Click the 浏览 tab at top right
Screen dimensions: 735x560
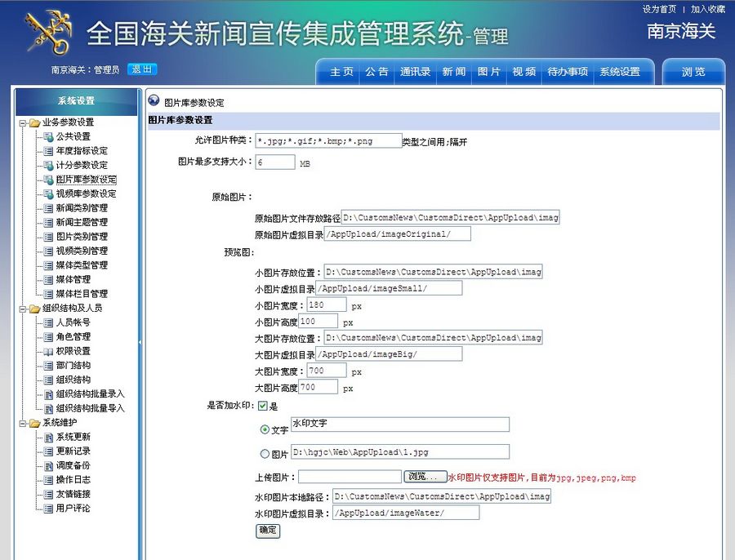coord(693,72)
